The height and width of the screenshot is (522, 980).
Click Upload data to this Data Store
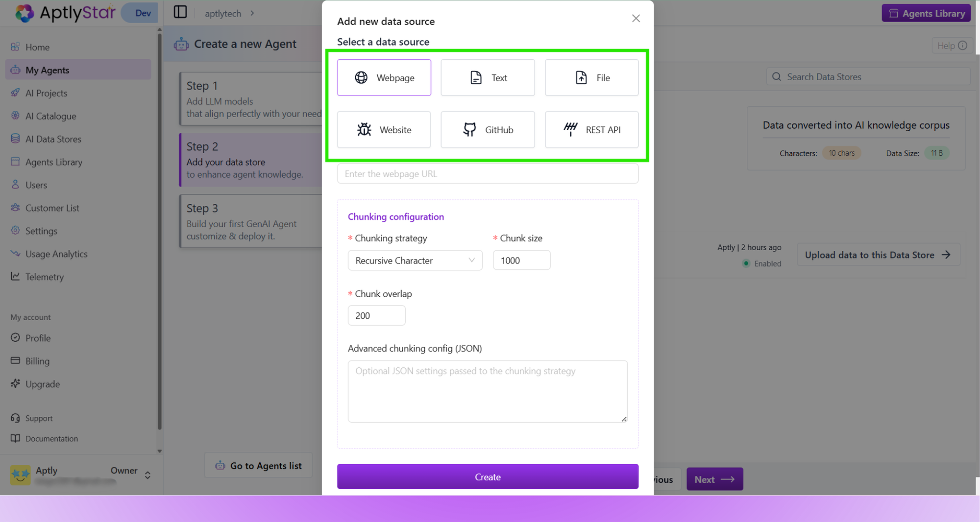coord(878,255)
